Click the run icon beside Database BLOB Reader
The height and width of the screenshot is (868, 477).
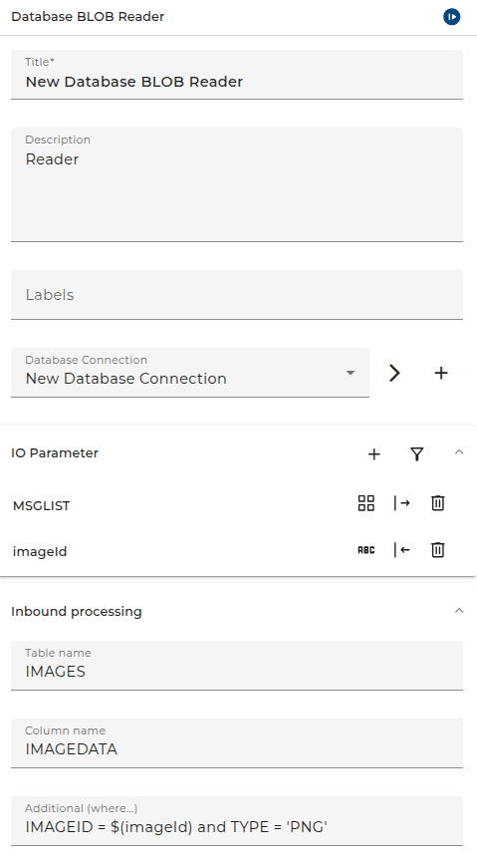pos(451,17)
